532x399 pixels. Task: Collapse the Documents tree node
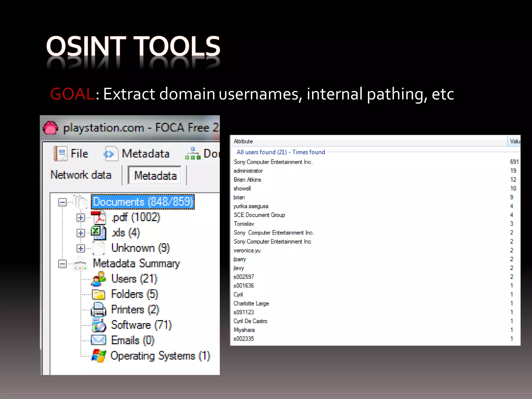[62, 202]
